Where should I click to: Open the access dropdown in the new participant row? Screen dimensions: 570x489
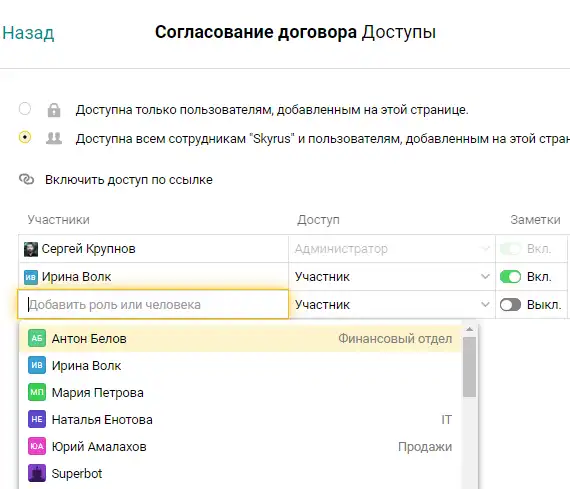392,305
